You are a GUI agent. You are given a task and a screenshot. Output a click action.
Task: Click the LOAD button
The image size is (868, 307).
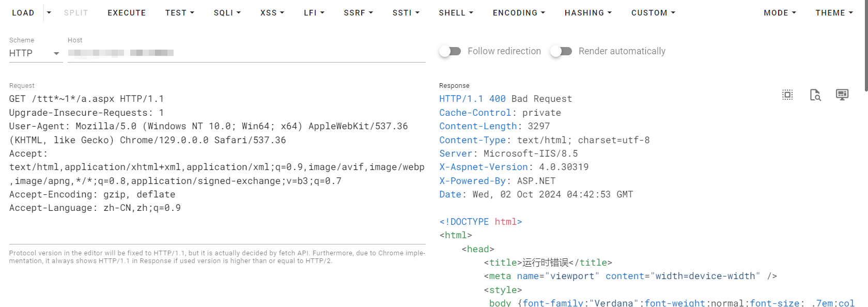click(23, 12)
